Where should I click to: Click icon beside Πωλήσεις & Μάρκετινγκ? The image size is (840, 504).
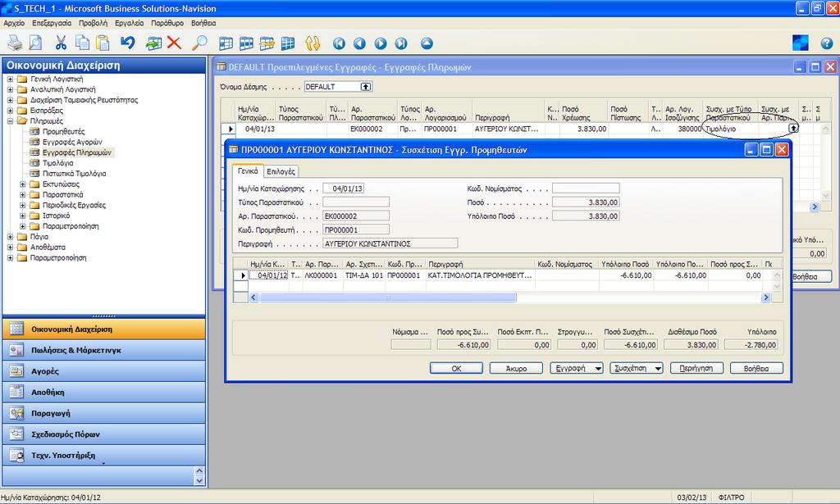tap(16, 350)
